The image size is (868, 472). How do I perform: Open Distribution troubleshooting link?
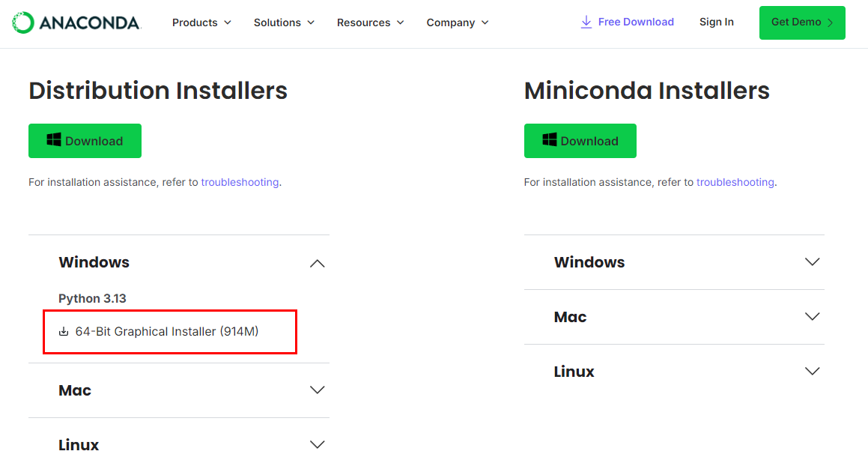(x=240, y=182)
